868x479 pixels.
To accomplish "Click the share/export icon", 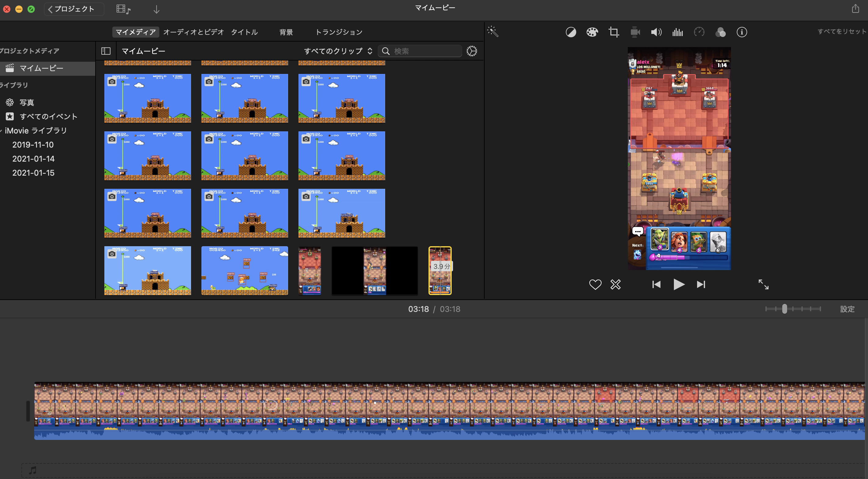I will (855, 9).
